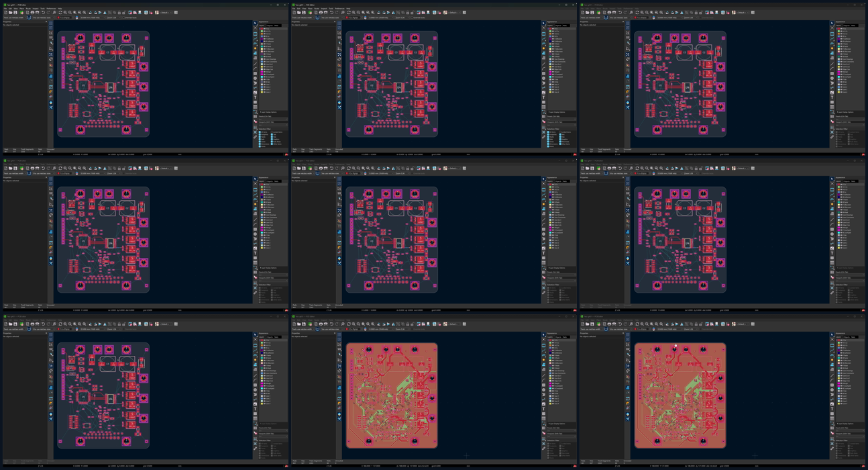Tick All items filter checkbox, top-left window
This screenshot has height=470, width=868.
tap(260, 132)
